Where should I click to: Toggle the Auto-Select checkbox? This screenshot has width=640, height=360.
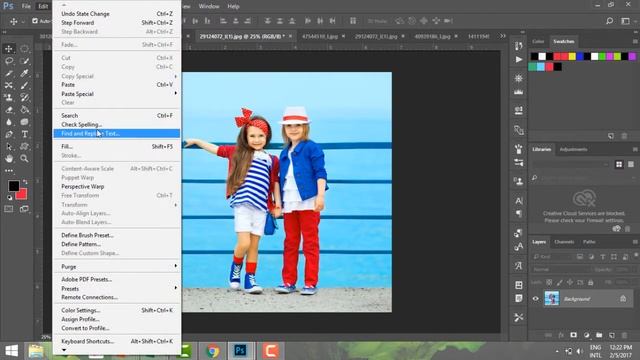click(35, 21)
